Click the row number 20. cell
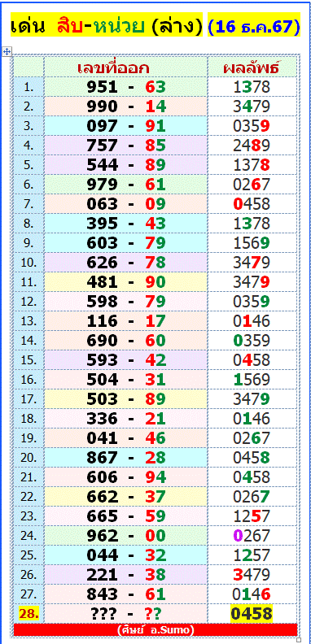Image resolution: width=311 pixels, height=644 pixels. 28,458
